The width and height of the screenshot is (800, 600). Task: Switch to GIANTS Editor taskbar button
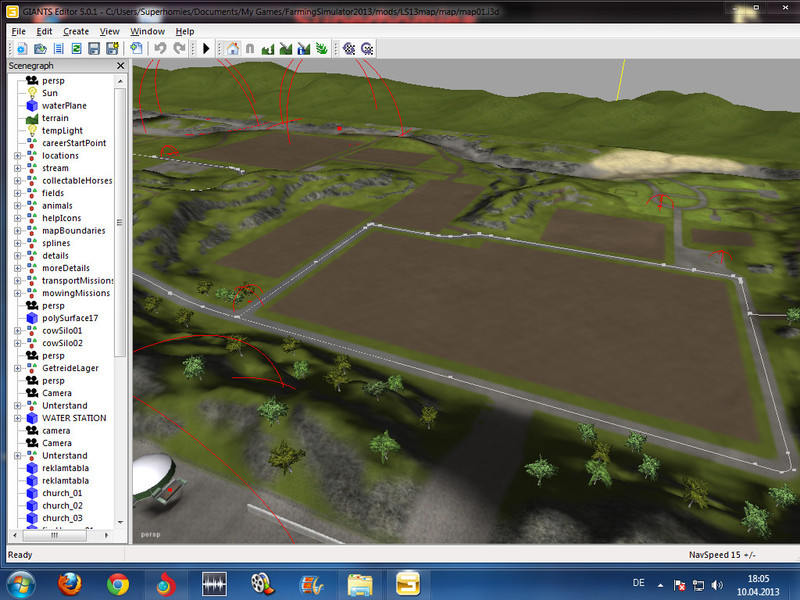coord(408,585)
